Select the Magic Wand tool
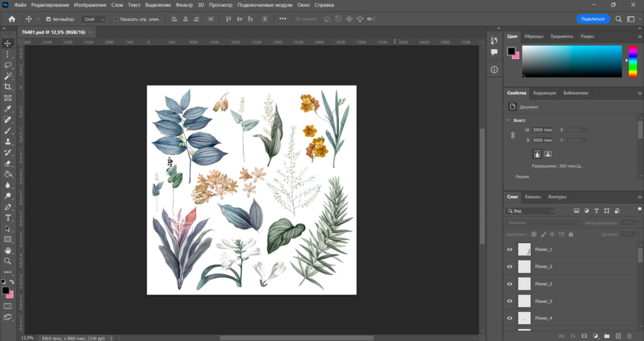The image size is (644, 341). tap(8, 75)
